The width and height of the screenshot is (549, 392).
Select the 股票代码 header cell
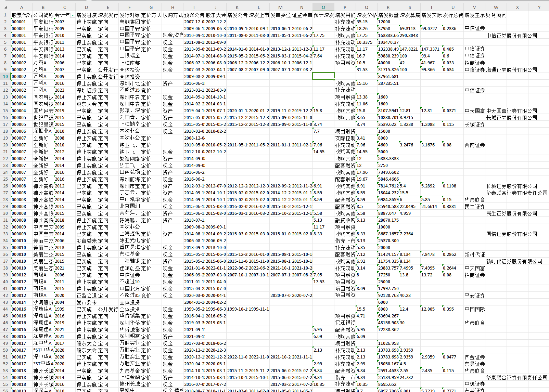click(22, 15)
